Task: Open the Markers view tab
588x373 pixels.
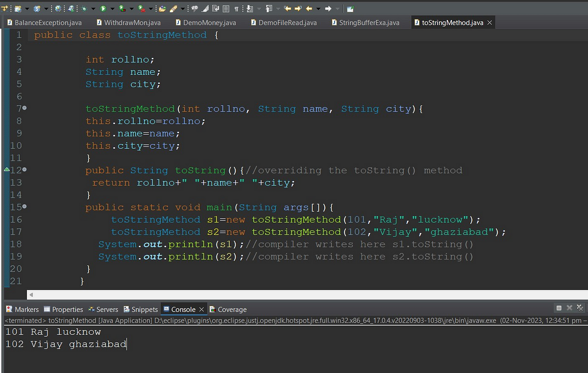Action: [x=23, y=309]
